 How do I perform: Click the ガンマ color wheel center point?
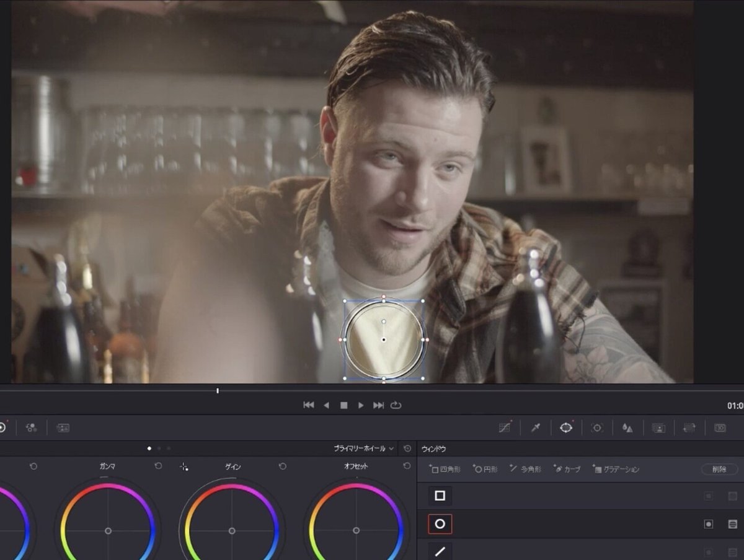pos(108,531)
